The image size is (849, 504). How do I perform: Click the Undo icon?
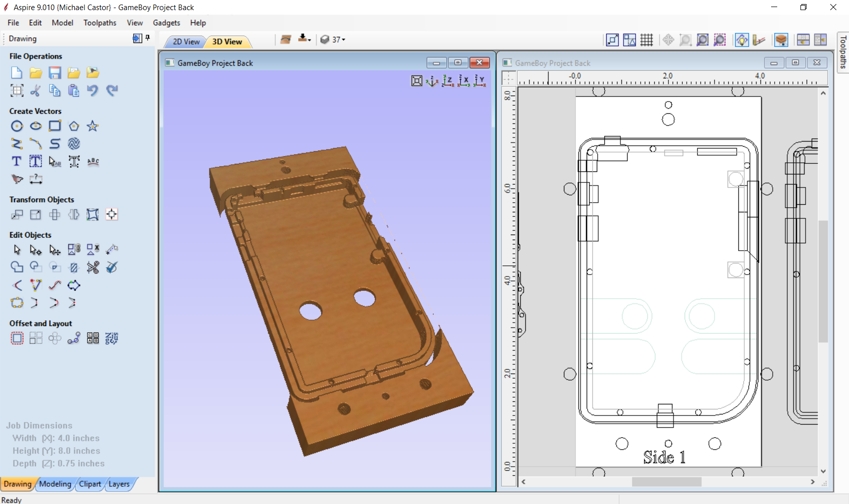click(x=93, y=90)
